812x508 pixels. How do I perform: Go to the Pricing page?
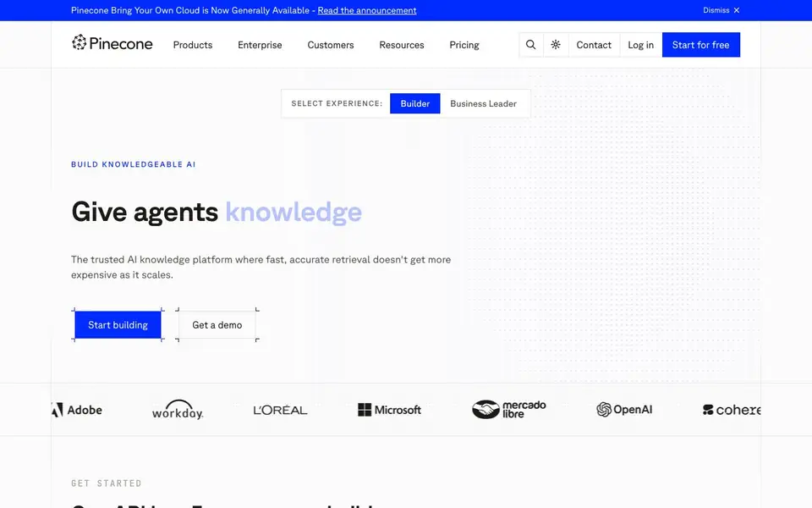pyautogui.click(x=464, y=45)
